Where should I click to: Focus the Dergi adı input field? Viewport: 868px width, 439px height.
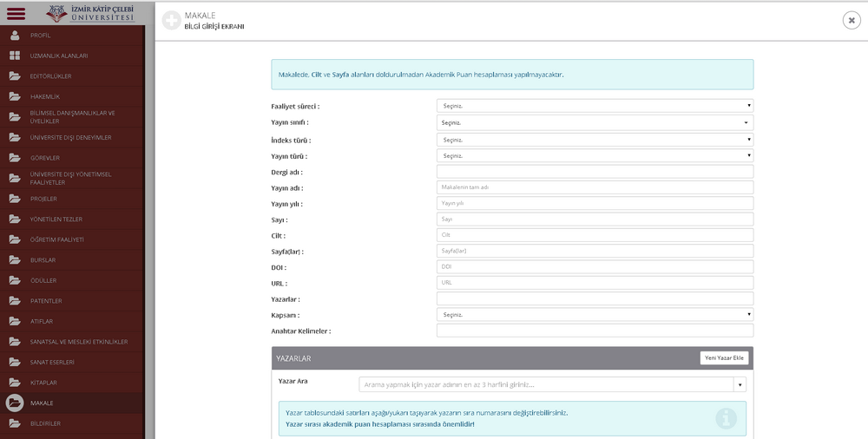click(595, 172)
